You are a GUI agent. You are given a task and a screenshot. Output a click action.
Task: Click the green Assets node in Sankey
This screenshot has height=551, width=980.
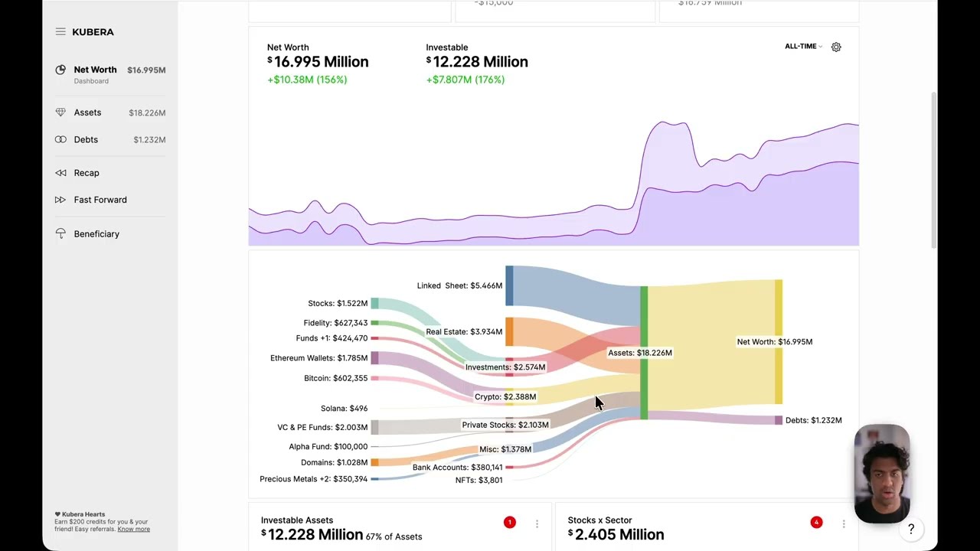tap(644, 353)
